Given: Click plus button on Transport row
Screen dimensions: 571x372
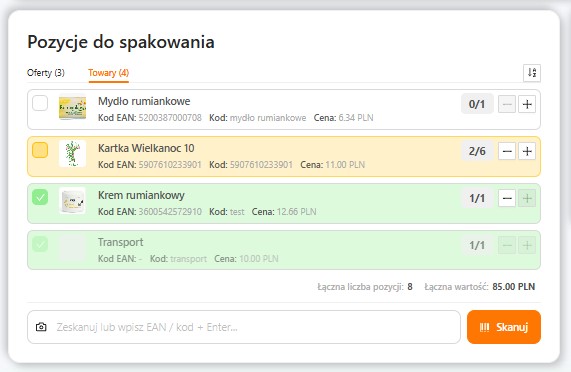Looking at the screenshot, I should (527, 245).
